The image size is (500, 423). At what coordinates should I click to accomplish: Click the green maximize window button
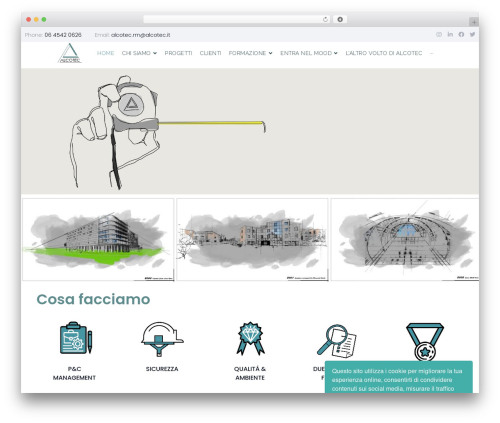coord(44,19)
